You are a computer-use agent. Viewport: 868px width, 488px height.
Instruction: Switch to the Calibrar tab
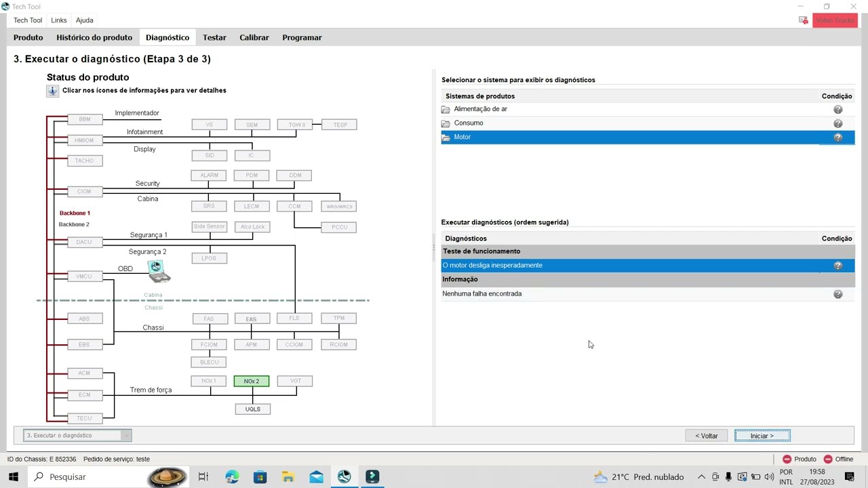point(254,37)
